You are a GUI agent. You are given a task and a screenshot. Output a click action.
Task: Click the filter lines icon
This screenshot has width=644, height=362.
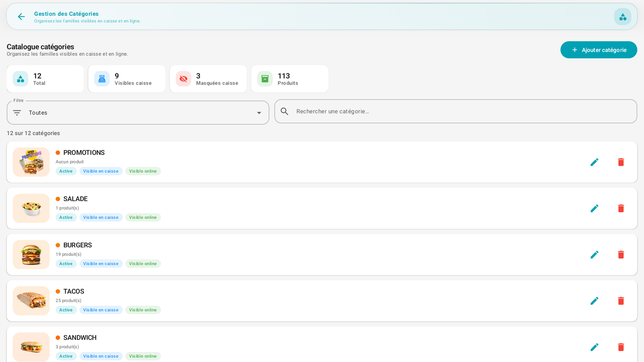[17, 113]
